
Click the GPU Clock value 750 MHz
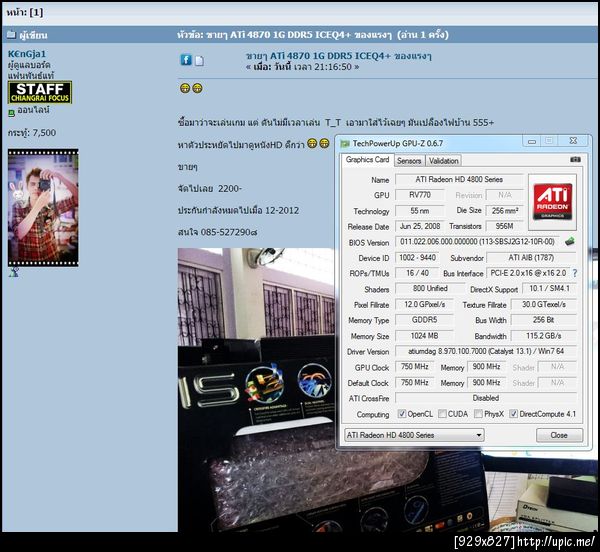click(414, 366)
